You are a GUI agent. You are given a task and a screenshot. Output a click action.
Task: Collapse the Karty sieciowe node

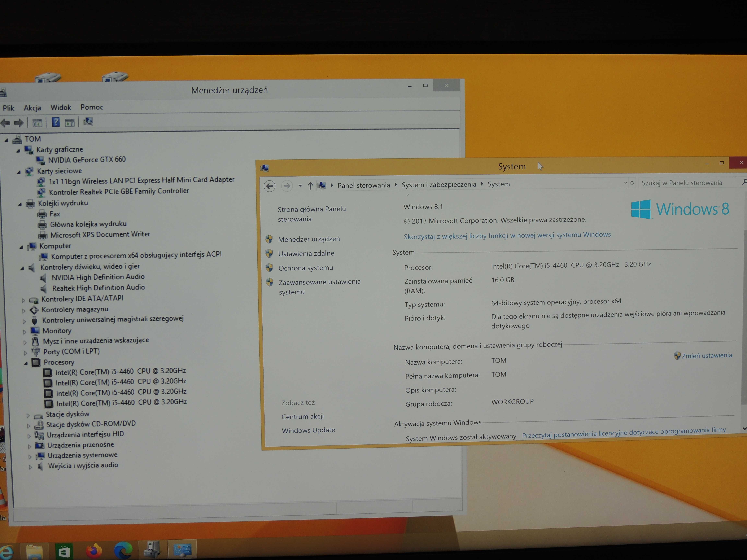(19, 172)
